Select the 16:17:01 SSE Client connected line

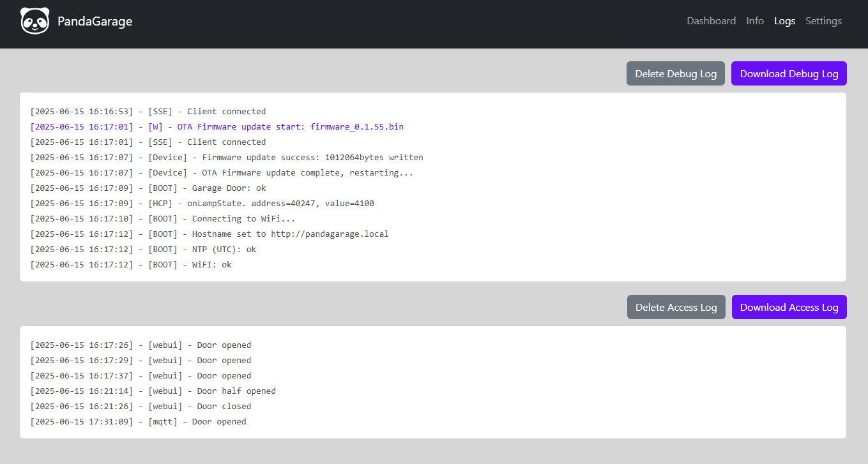tap(148, 142)
